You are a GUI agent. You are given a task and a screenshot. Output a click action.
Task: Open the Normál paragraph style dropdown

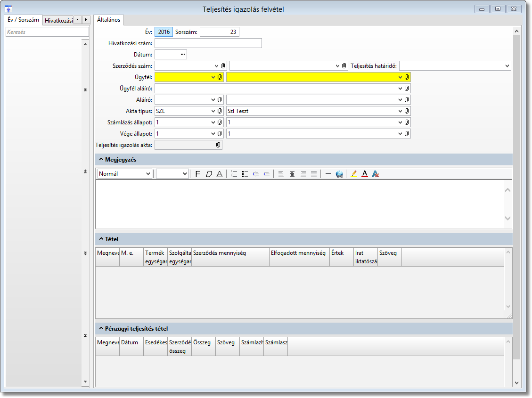click(x=148, y=174)
